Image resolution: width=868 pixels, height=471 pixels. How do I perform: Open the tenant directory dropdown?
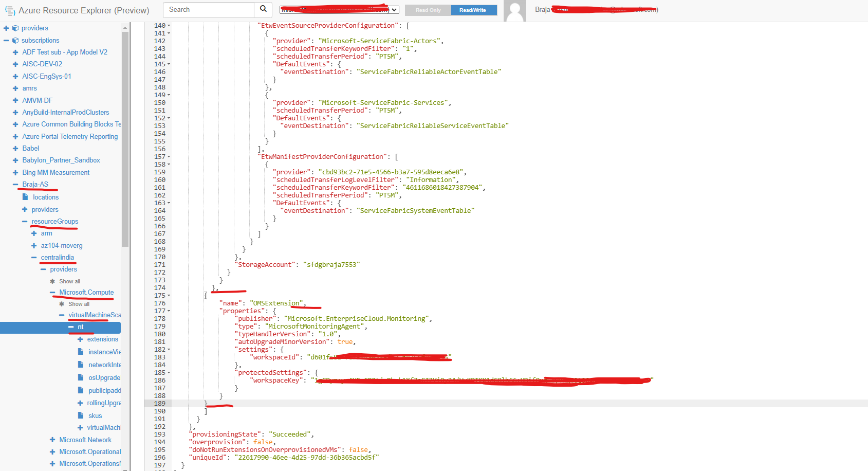339,10
